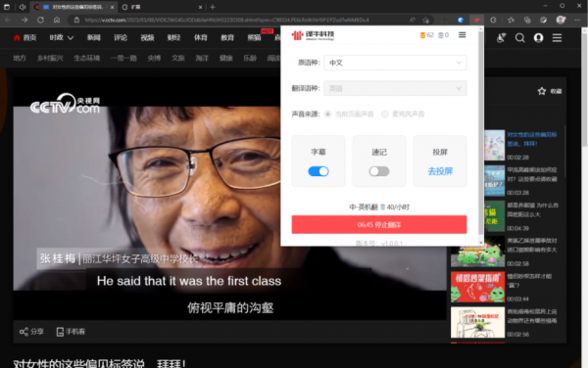Open the CCTV user account icon

pos(538,38)
